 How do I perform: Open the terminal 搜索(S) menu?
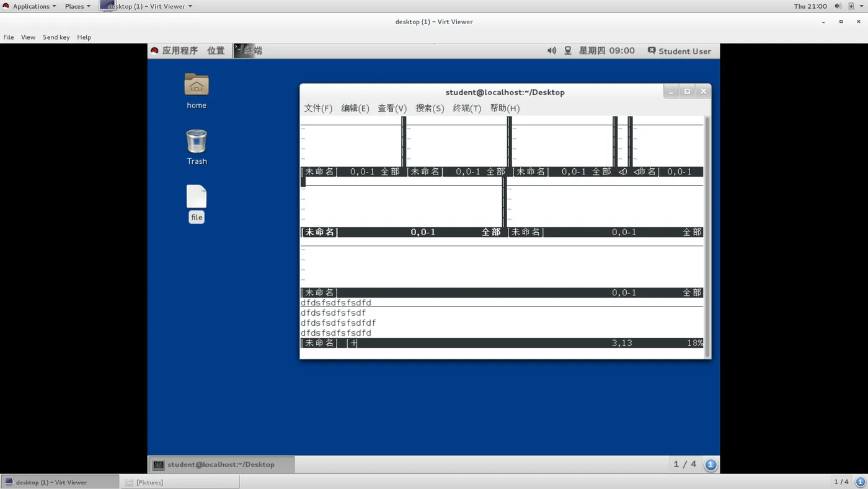pos(430,108)
